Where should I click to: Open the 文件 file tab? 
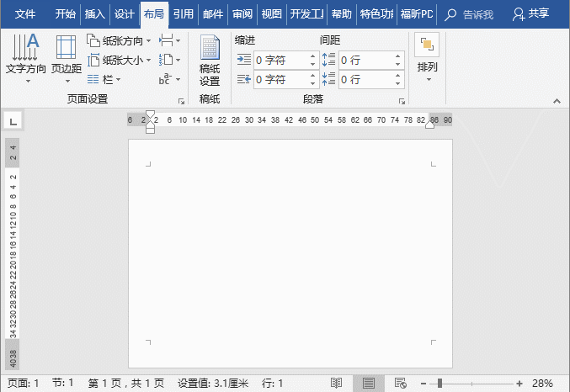click(25, 14)
